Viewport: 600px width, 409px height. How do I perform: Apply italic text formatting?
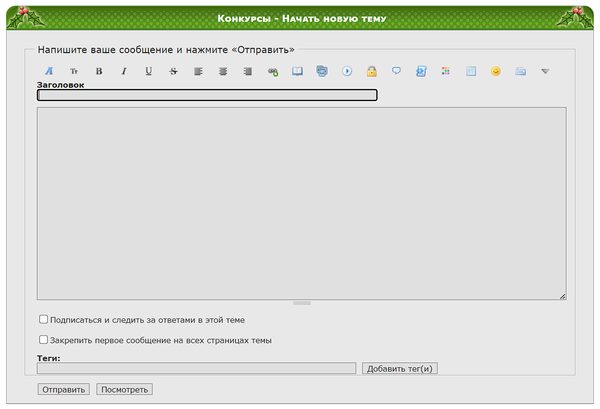124,71
